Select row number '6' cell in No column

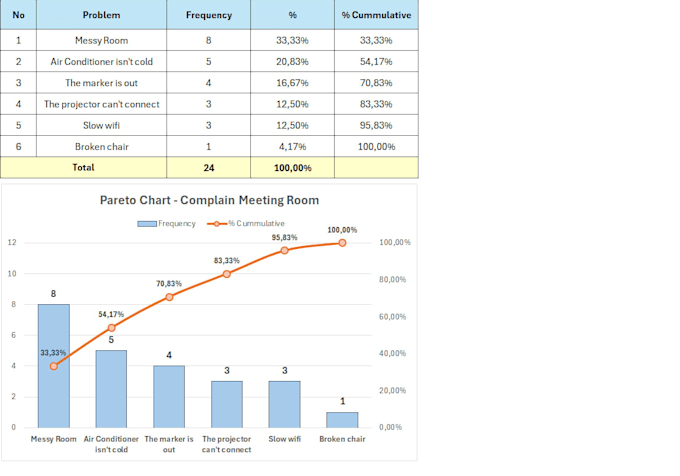(x=18, y=147)
